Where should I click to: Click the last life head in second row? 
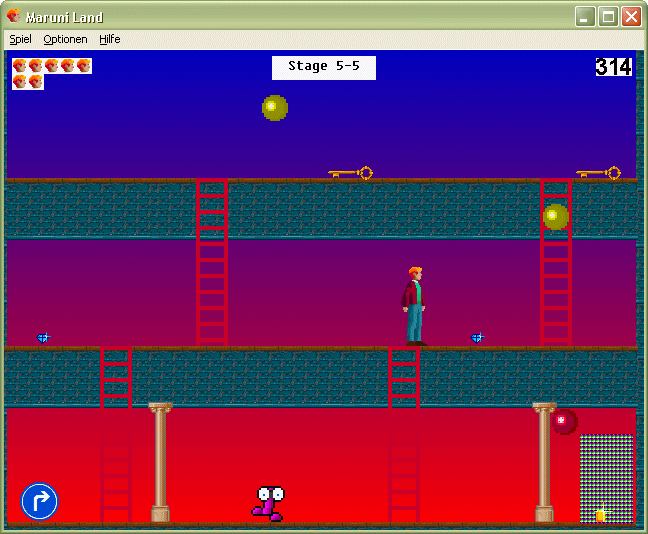(x=36, y=82)
